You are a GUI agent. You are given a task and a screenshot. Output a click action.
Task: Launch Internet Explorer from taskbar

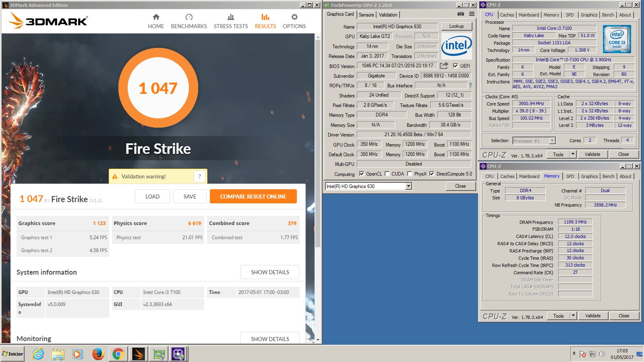coord(38,354)
